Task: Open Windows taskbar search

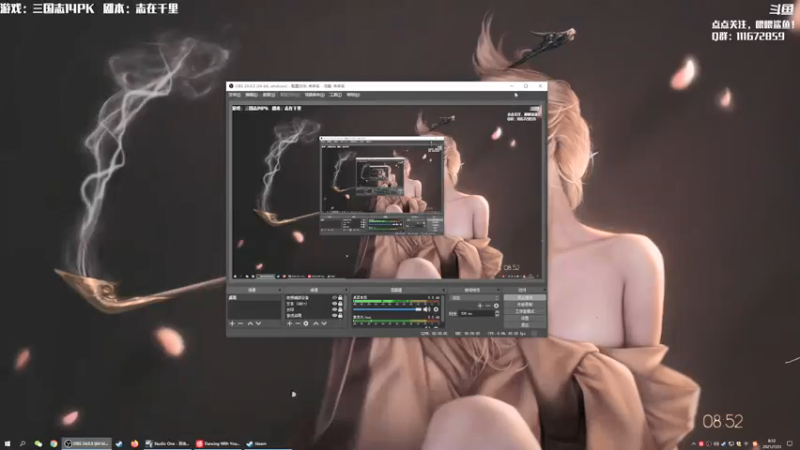Action: [x=22, y=444]
